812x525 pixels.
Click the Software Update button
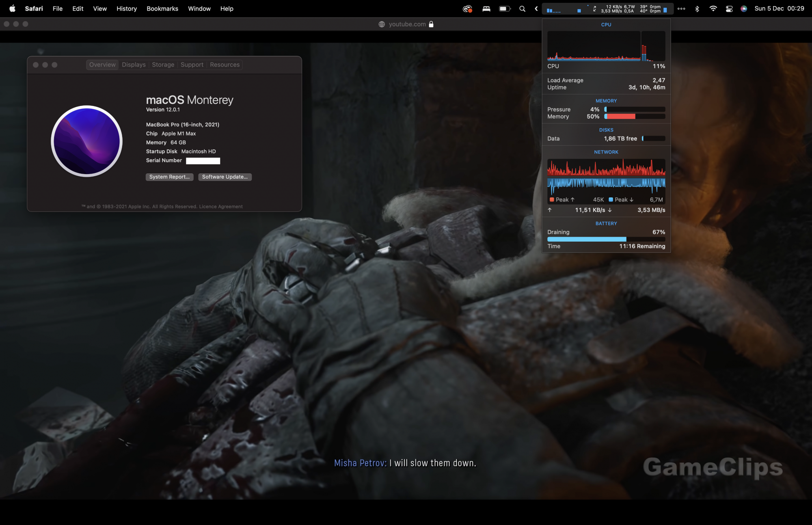point(225,177)
